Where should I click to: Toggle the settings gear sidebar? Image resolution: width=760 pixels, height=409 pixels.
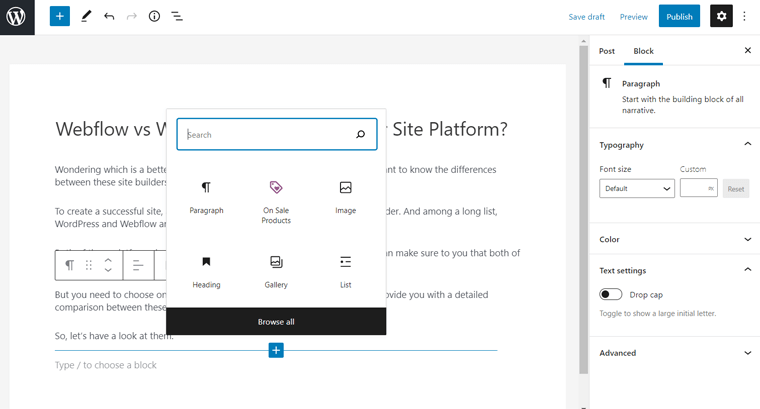pyautogui.click(x=721, y=16)
